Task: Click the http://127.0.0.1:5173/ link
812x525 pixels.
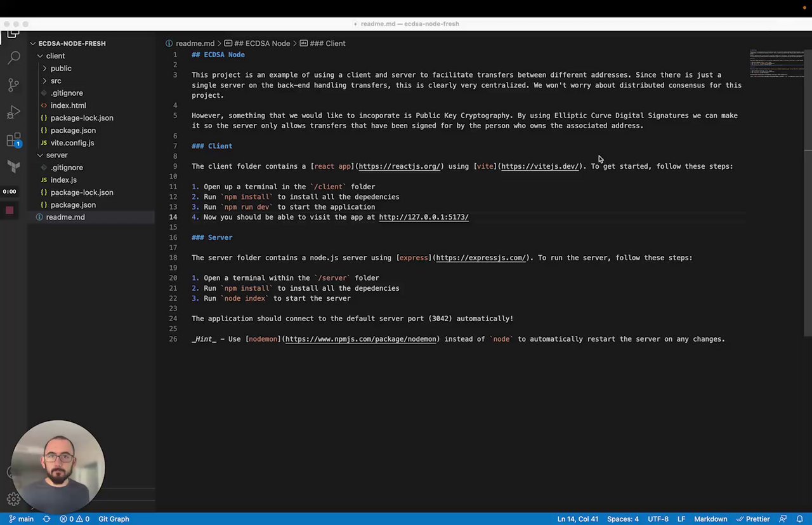Action: click(x=424, y=217)
